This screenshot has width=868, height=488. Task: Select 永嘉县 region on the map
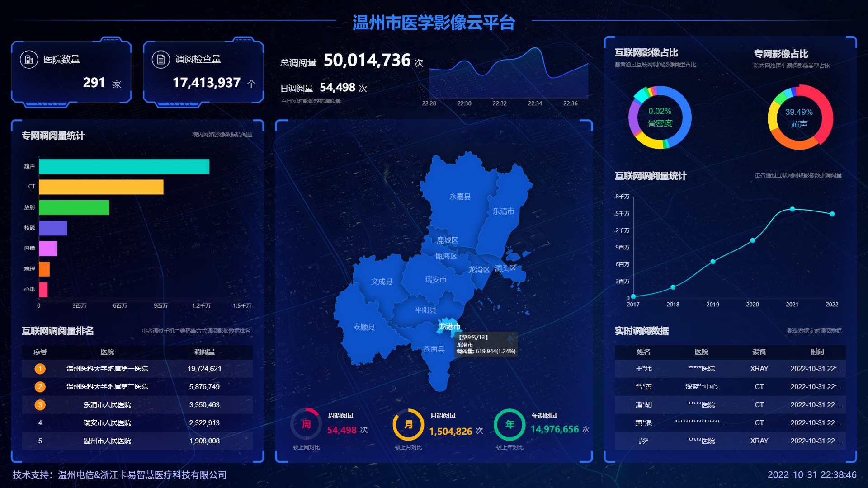click(x=460, y=197)
